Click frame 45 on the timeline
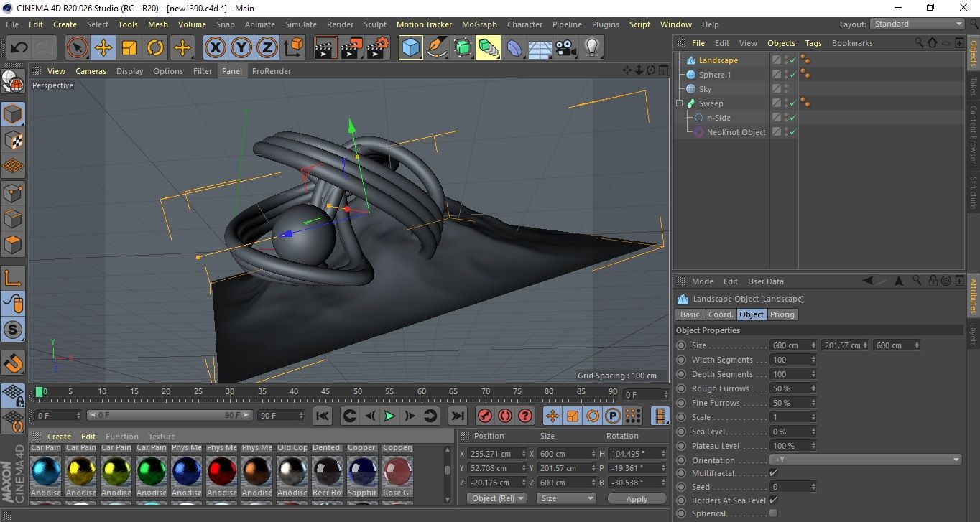Image resolution: width=980 pixels, height=522 pixels. (325, 392)
